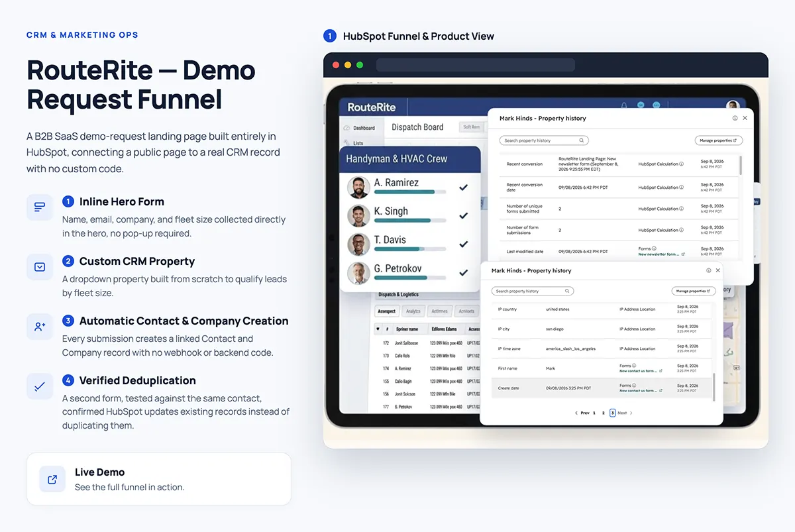Screen dimensions: 795x532
Task: Click A. Ramirez profile photo
Action: (358, 187)
